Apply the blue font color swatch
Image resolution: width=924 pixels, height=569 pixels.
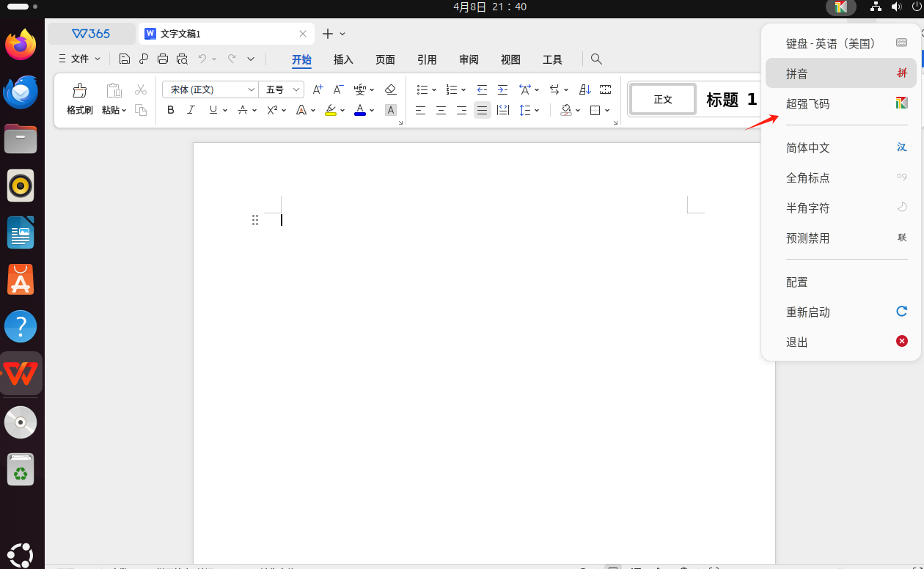[x=360, y=110]
